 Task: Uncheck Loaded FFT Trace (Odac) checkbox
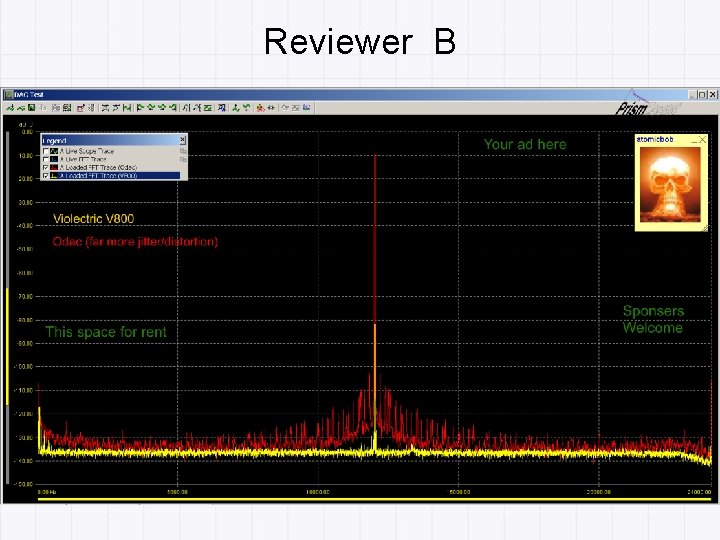45,168
